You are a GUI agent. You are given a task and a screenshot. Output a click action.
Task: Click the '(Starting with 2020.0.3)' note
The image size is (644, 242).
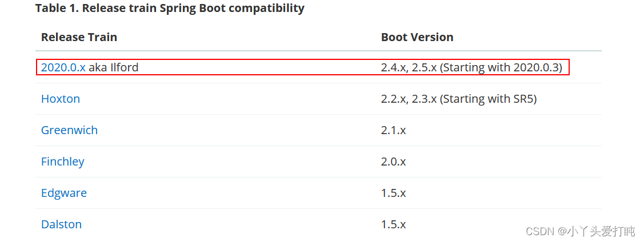click(x=501, y=67)
